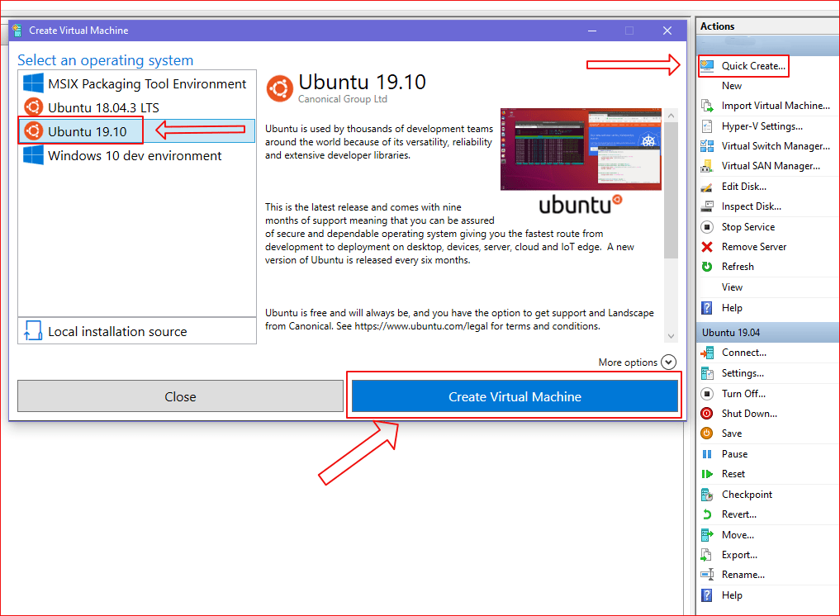The width and height of the screenshot is (840, 616).
Task: Click the Create Virtual Machine button
Action: coord(515,396)
